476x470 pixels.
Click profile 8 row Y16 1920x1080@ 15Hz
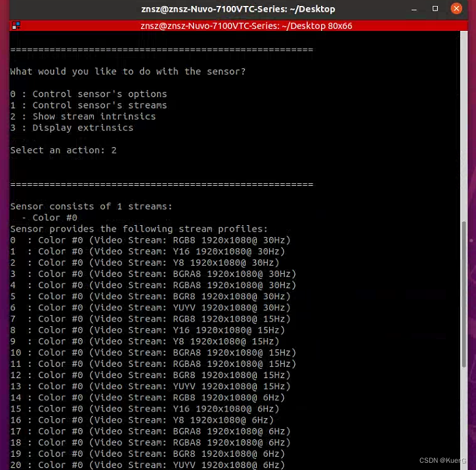(x=148, y=330)
